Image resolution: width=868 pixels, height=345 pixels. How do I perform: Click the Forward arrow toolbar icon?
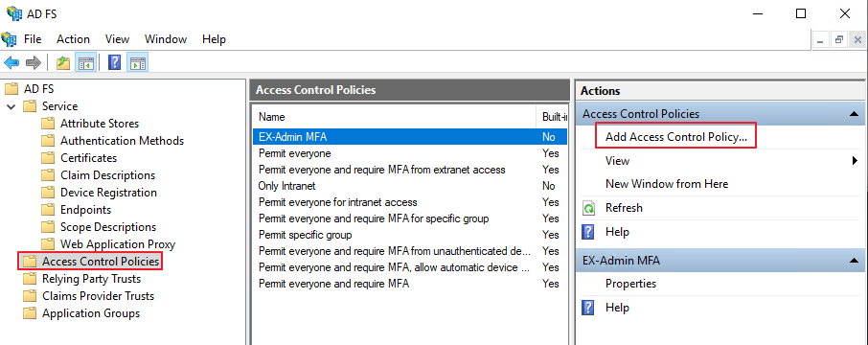(34, 62)
